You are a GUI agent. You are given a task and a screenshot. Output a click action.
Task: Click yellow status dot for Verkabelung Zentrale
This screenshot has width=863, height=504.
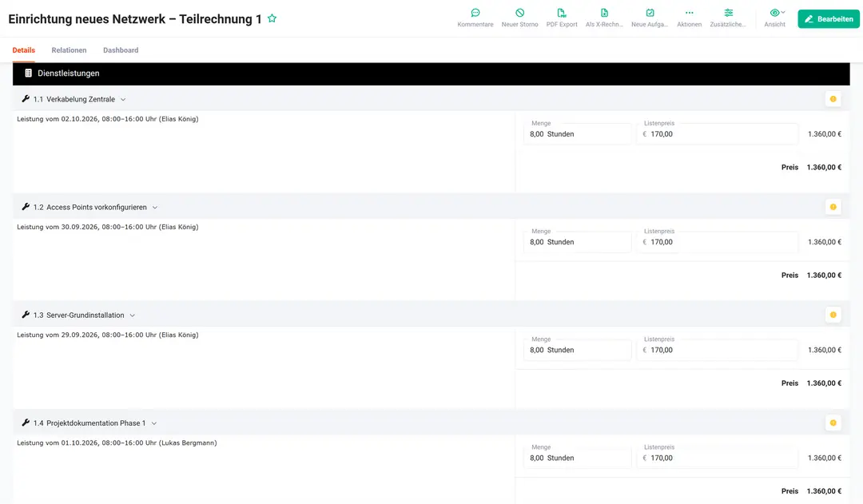pyautogui.click(x=833, y=99)
